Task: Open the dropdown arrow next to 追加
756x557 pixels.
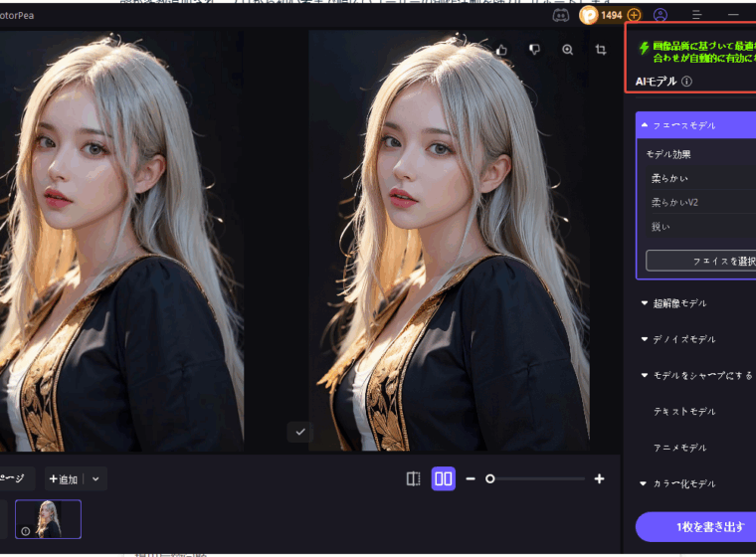Action: (95, 478)
